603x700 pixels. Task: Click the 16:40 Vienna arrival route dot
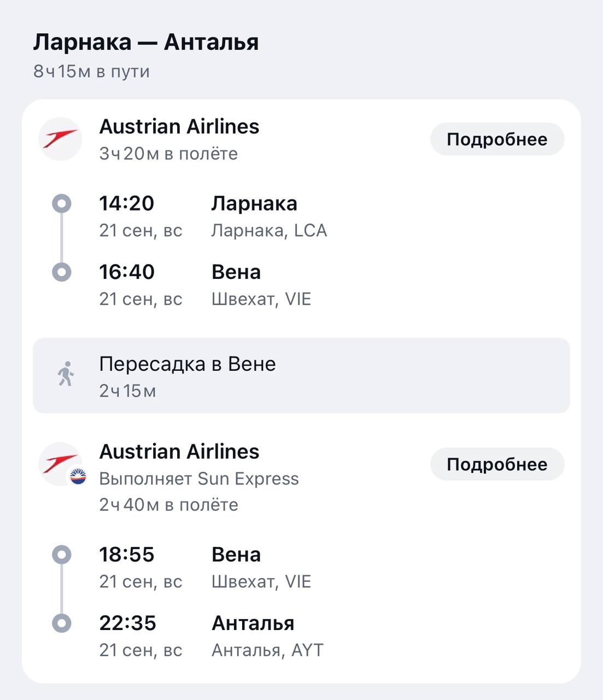pos(62,272)
